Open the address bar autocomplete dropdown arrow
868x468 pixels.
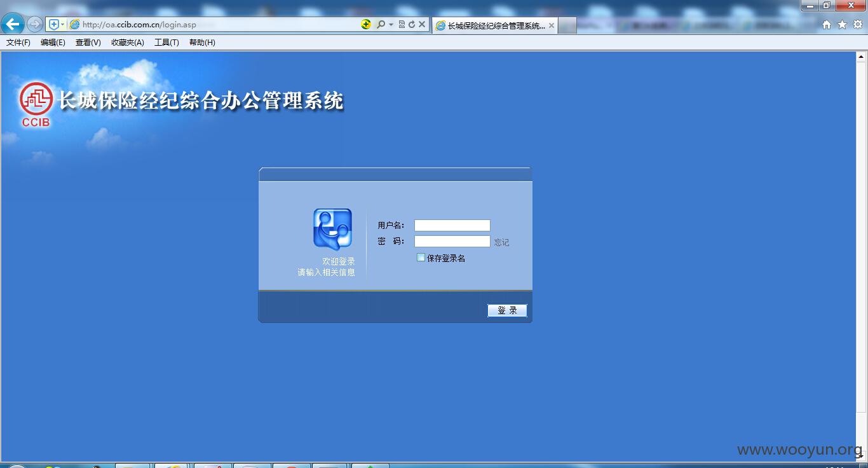click(391, 24)
